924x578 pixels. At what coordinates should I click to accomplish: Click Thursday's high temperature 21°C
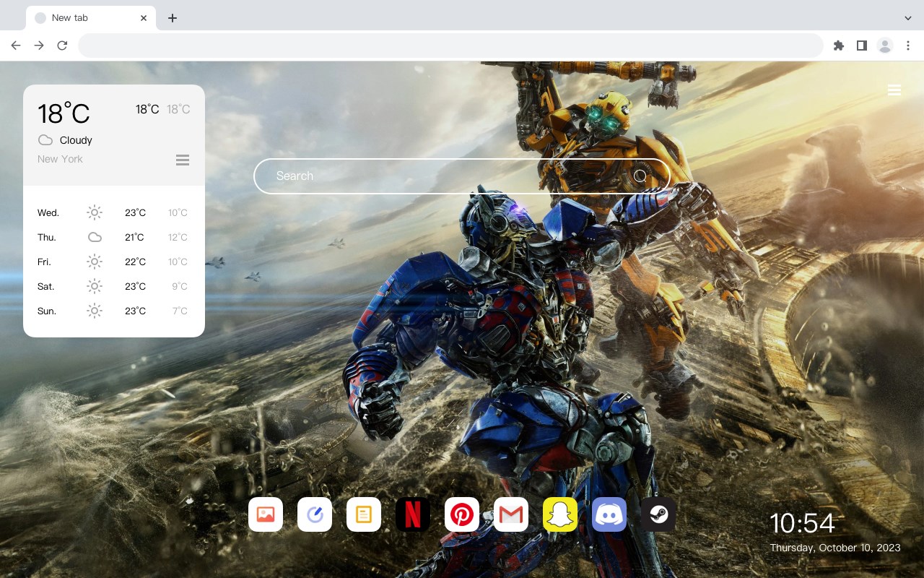134,237
